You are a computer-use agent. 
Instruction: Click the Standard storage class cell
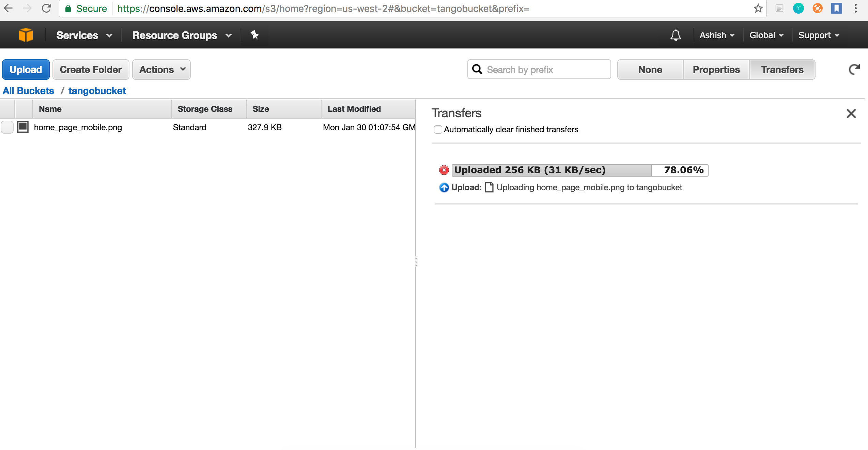click(190, 127)
